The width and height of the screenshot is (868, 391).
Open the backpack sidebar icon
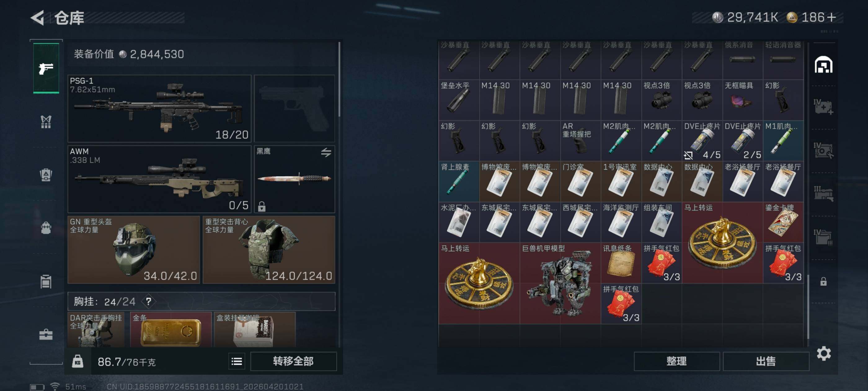tap(46, 228)
